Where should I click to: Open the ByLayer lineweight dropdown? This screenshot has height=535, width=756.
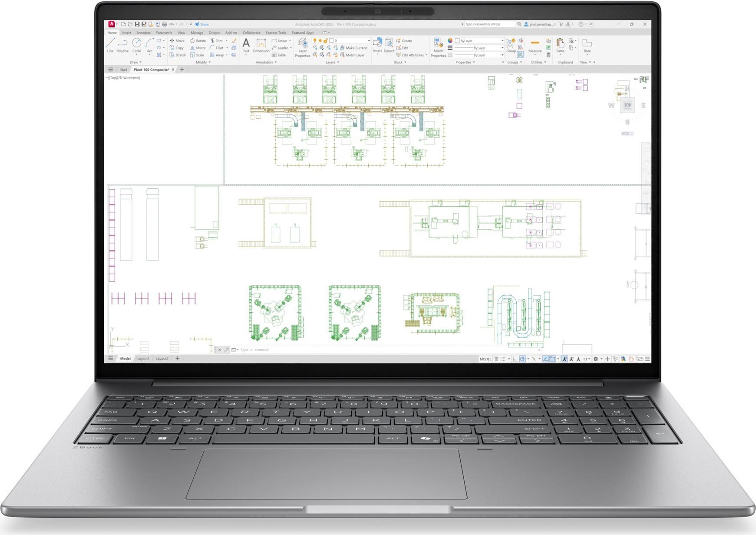tap(479, 48)
